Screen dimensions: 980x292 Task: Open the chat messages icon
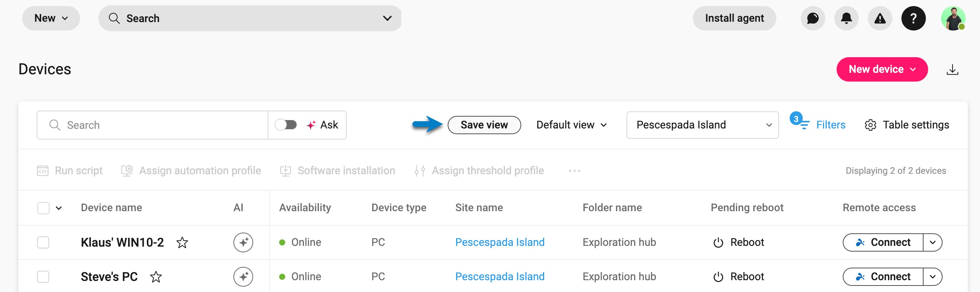813,18
